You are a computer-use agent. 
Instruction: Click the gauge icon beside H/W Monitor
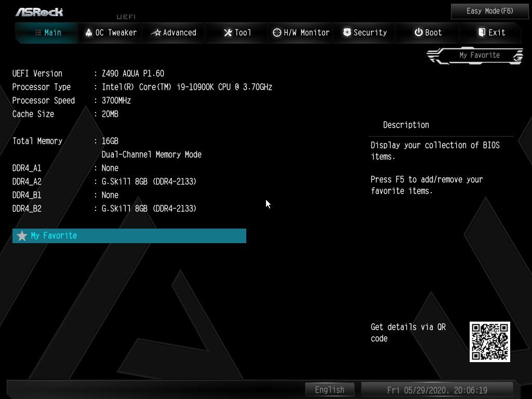click(x=277, y=33)
